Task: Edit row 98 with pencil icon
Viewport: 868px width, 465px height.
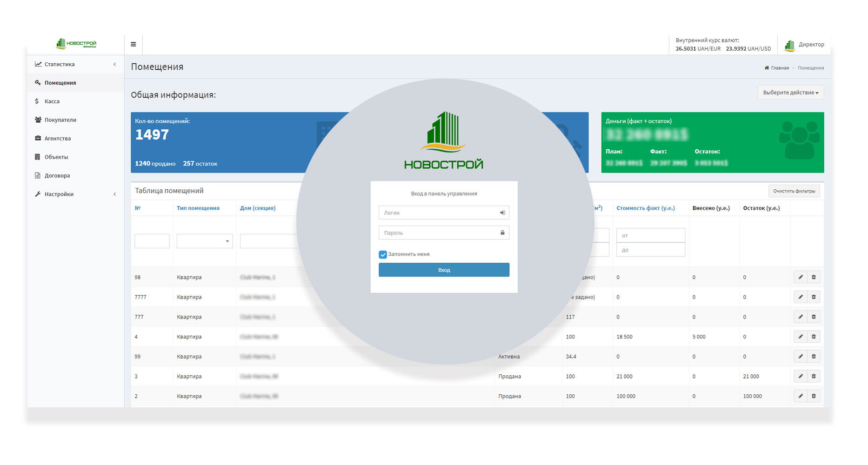Action: [801, 277]
